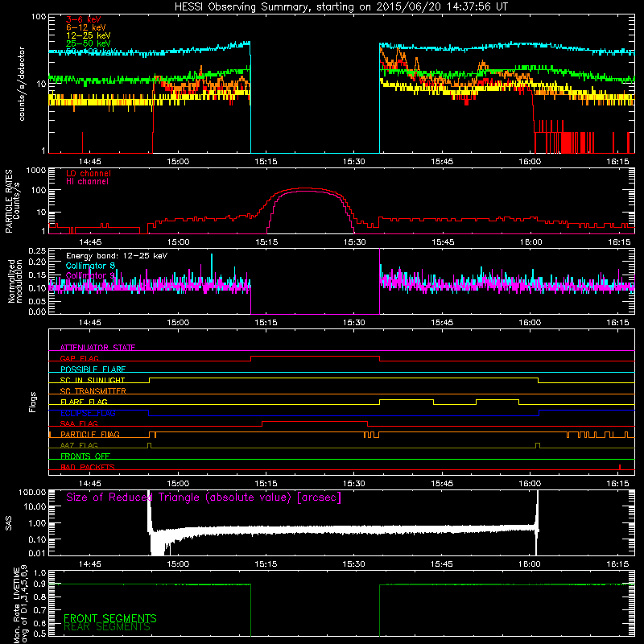This screenshot has height=644, width=644.
Task: Click the 'SC TRANSMITTER' flag label
Action: [93, 391]
